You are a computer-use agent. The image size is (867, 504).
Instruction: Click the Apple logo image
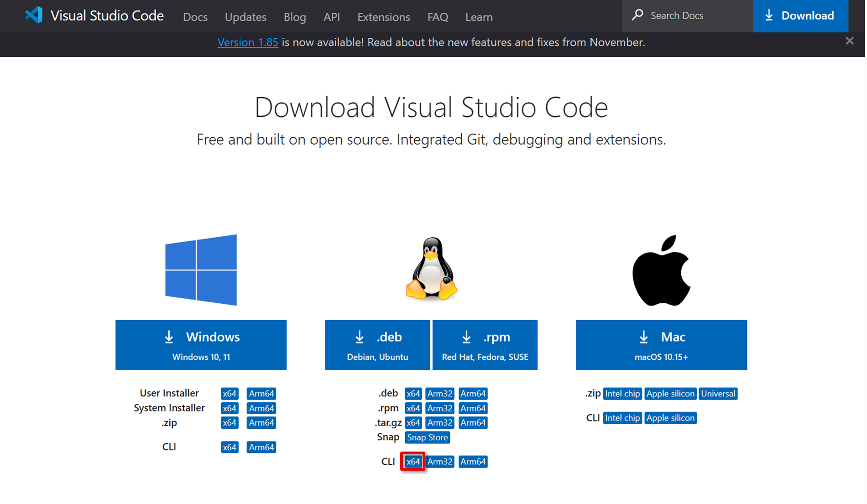(x=661, y=270)
